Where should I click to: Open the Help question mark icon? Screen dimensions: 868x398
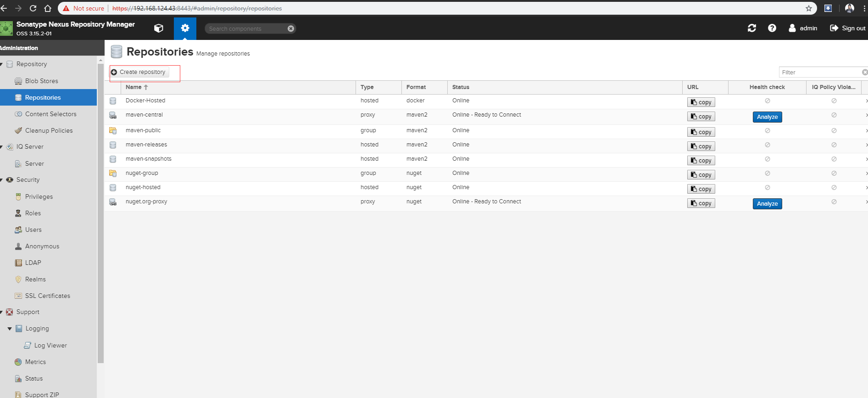click(x=772, y=28)
